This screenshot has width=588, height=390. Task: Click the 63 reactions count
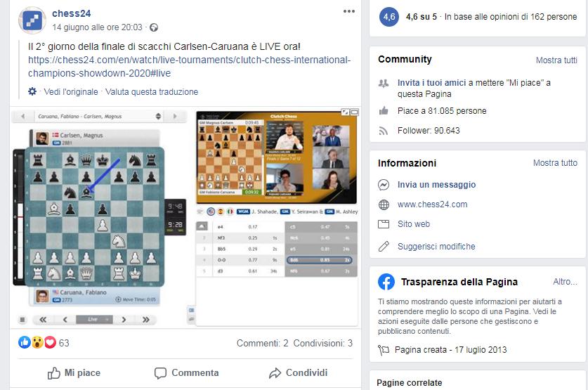coord(64,343)
